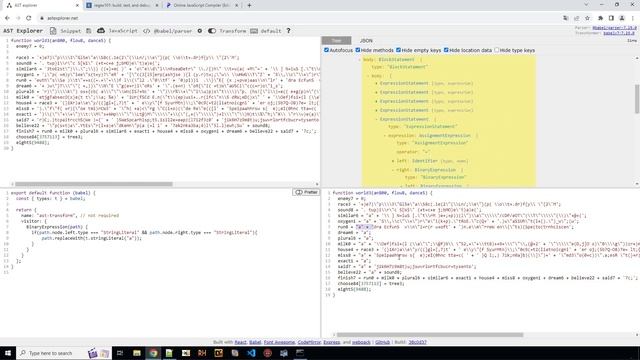The width and height of the screenshot is (640, 360).
Task: Open the Express footer link
Action: click(x=331, y=342)
